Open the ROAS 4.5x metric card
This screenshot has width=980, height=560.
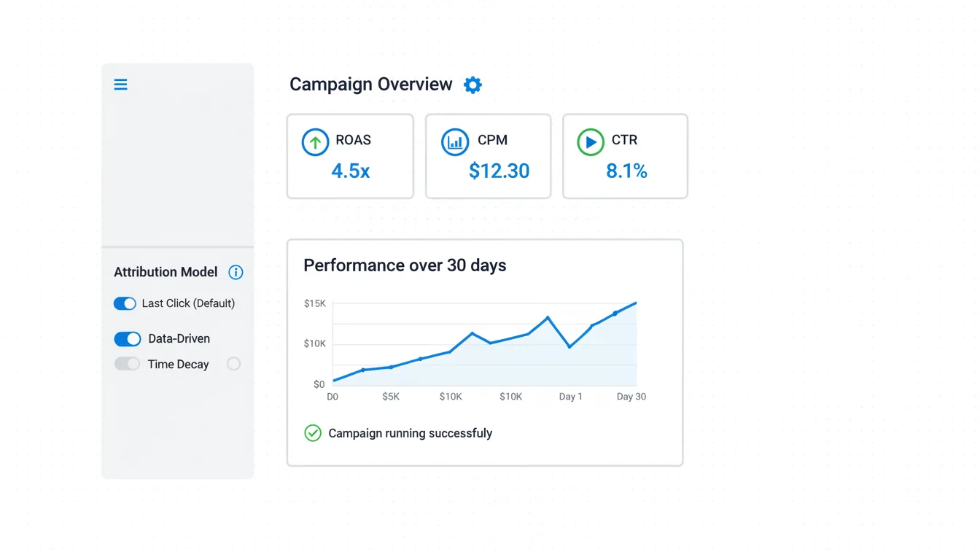pos(350,156)
